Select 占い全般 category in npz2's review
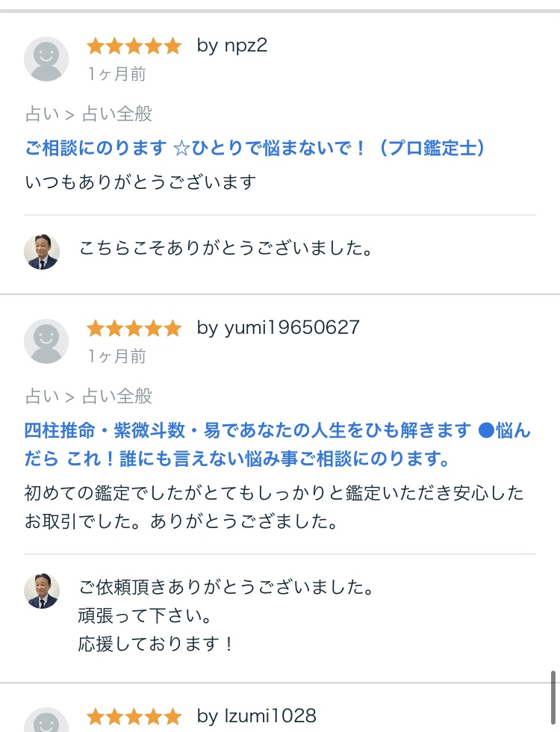Image resolution: width=560 pixels, height=732 pixels. coord(117,114)
